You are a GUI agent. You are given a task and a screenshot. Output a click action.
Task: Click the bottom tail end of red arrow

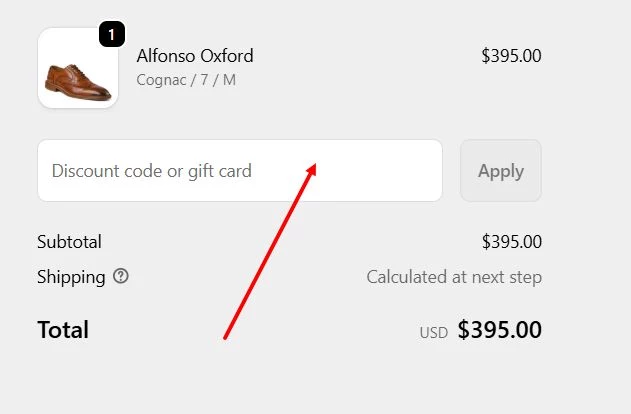click(225, 338)
